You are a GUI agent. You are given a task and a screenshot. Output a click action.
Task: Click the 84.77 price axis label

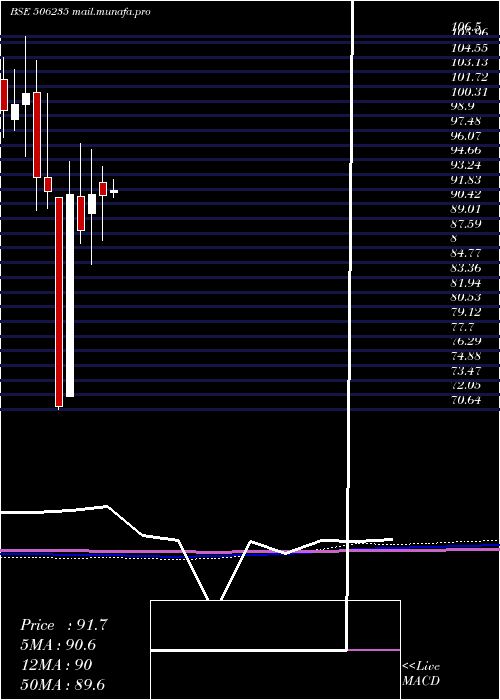tap(467, 253)
